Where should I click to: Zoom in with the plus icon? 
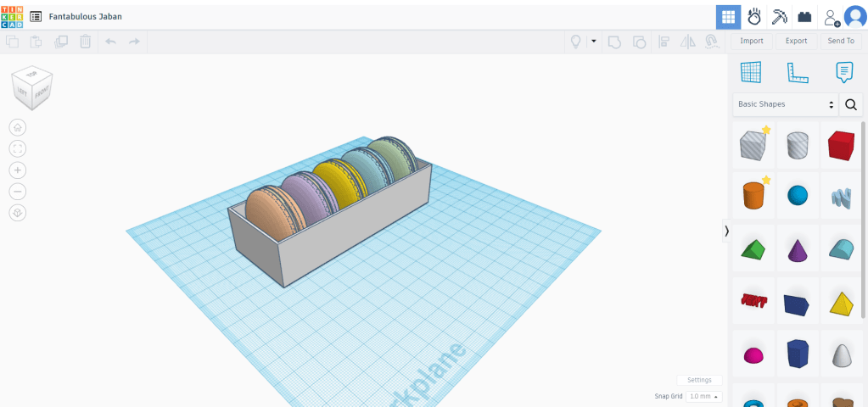[18, 170]
